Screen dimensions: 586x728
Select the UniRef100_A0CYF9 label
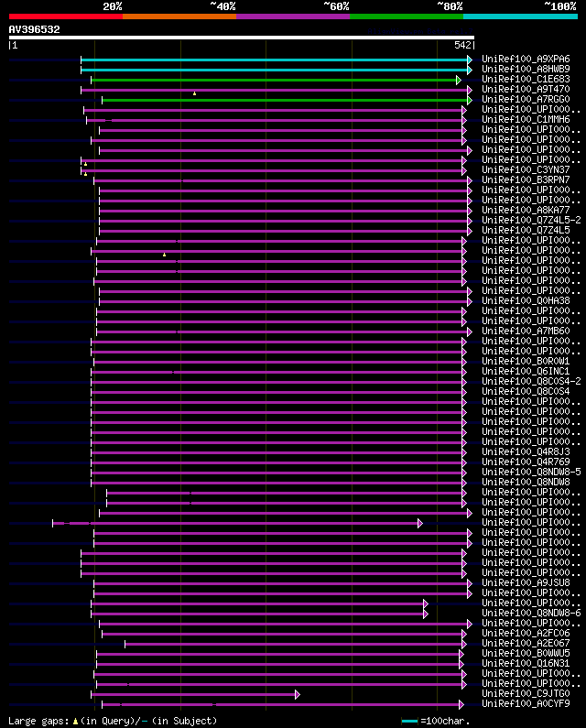[x=526, y=704]
